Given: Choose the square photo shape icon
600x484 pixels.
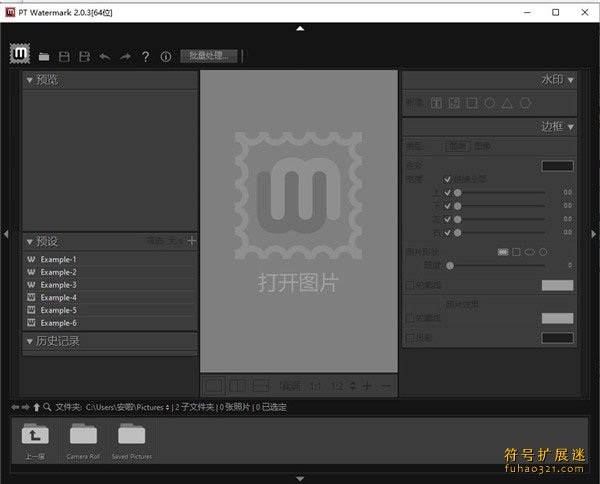Looking at the screenshot, I should [x=516, y=252].
